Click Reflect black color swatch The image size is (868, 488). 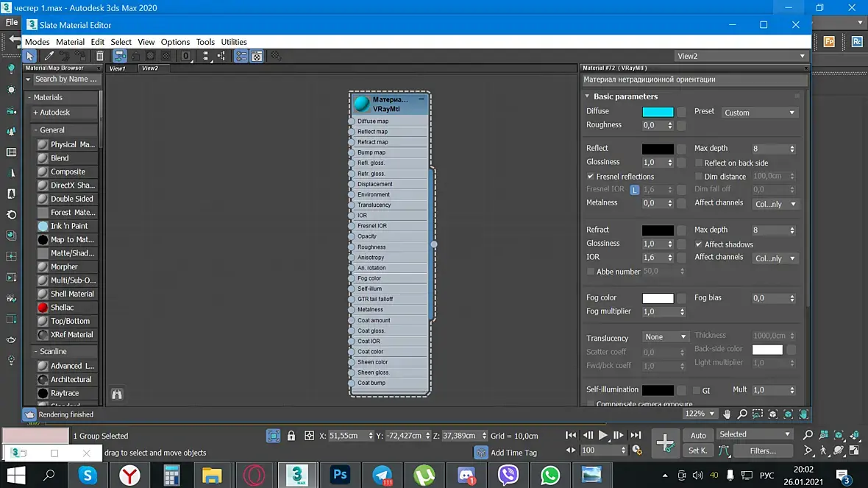point(658,149)
